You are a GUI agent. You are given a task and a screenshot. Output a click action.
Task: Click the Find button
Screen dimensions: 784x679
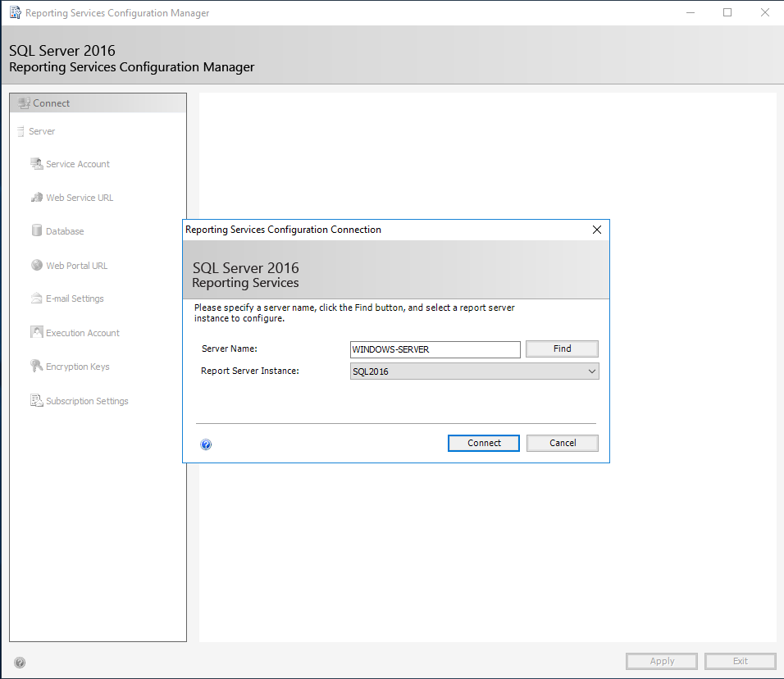coord(562,349)
